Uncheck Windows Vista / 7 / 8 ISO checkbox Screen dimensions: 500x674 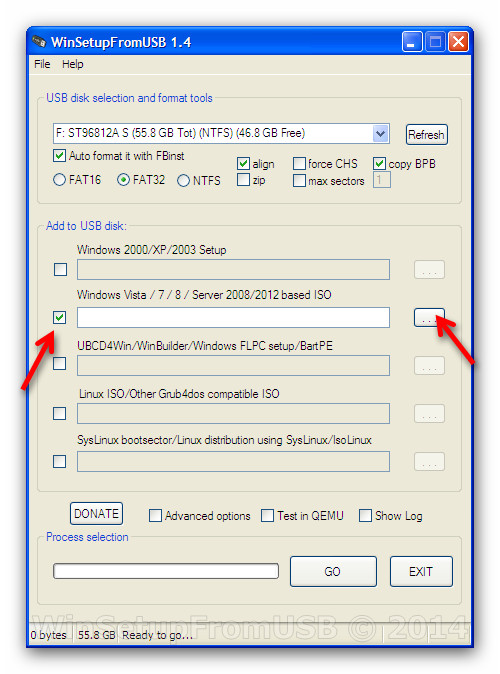[x=60, y=318]
